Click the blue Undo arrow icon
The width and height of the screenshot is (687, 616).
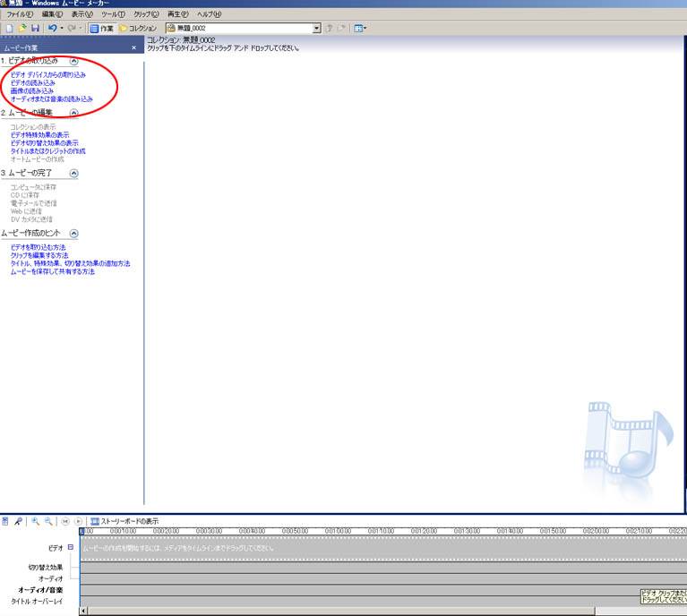point(53,28)
